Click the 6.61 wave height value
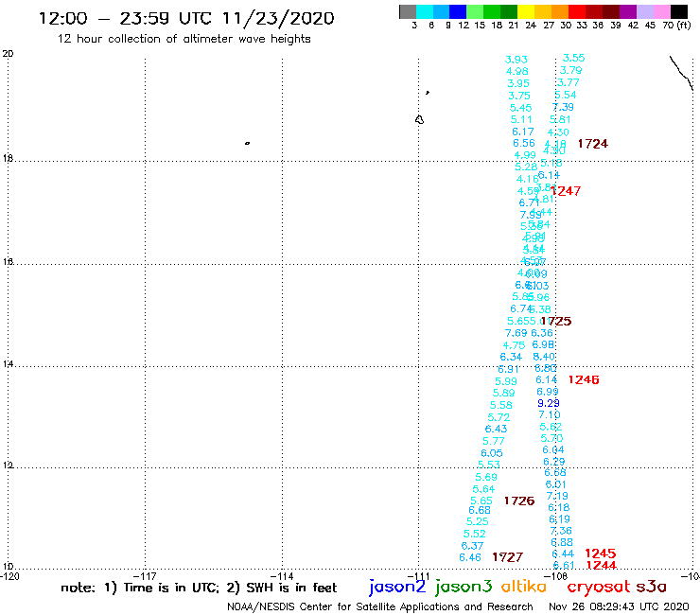This screenshot has width=700, height=615. (564, 566)
